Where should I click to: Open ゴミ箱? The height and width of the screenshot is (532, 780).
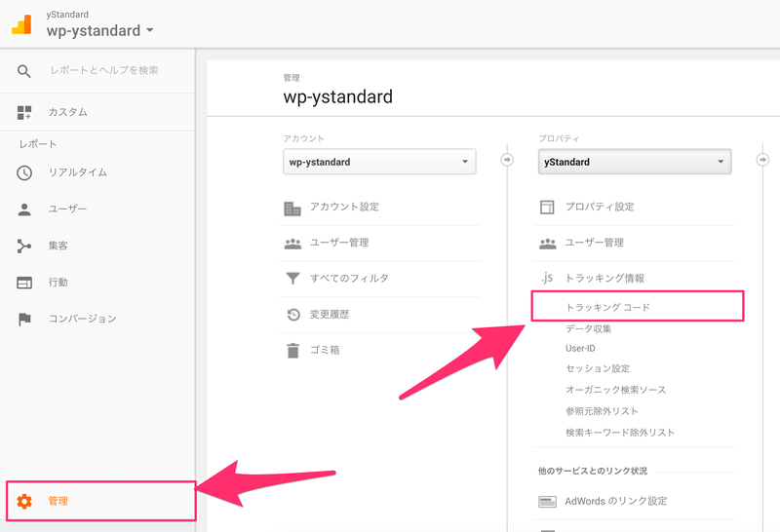click(325, 350)
